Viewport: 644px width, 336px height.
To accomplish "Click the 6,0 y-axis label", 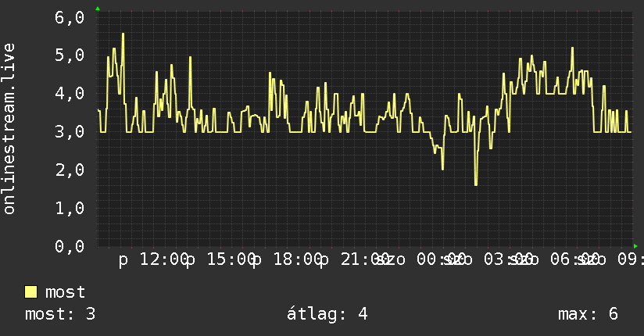I will [70, 17].
